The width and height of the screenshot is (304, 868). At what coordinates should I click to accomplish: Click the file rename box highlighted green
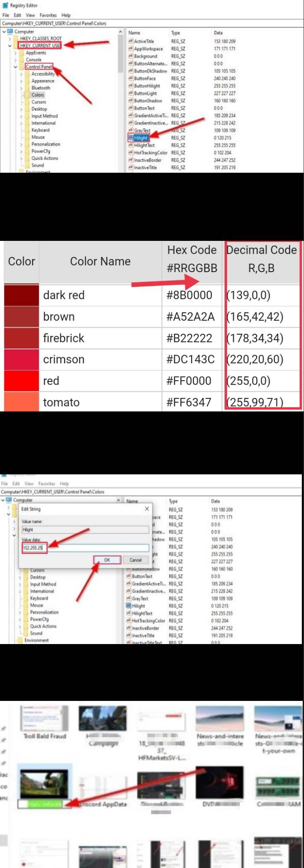click(44, 804)
